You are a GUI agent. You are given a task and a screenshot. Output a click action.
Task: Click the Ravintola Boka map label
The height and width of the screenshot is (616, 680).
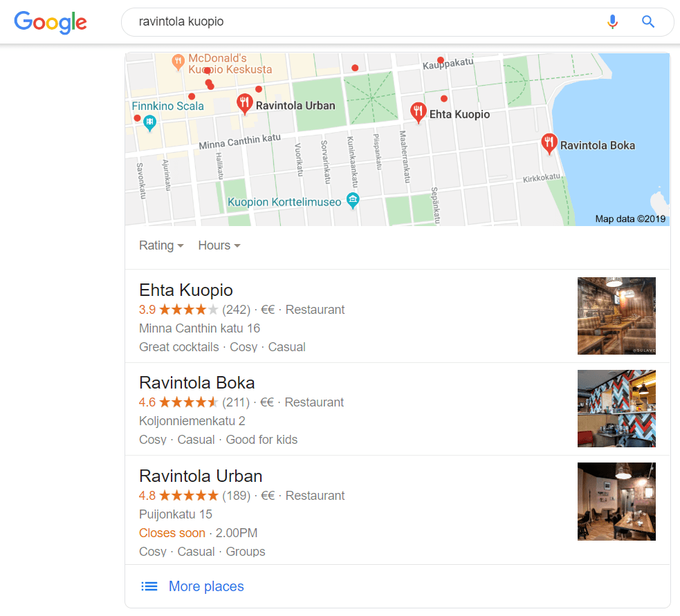598,145
